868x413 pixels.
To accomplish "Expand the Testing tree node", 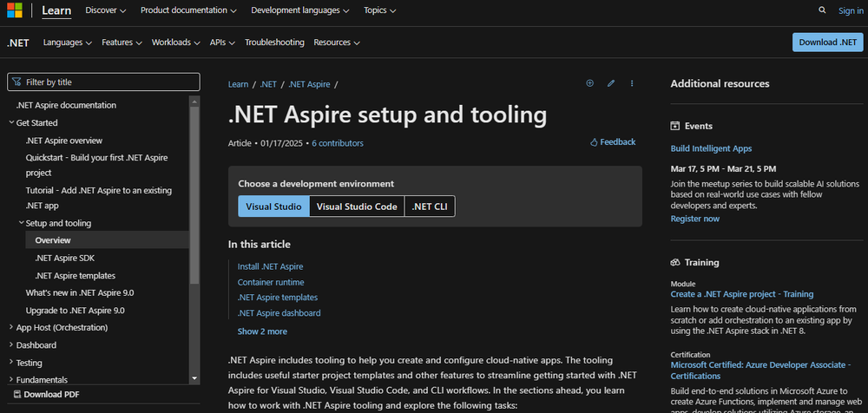I will [x=11, y=363].
